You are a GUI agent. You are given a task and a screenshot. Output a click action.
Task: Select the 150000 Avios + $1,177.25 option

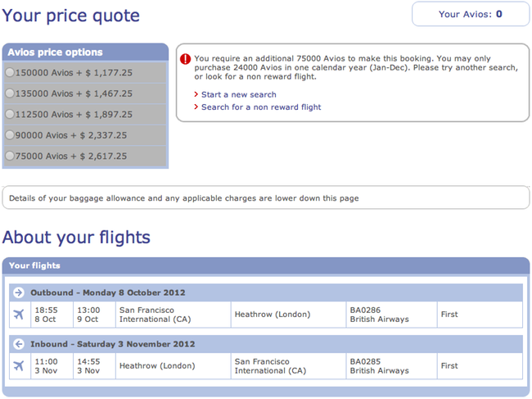click(x=10, y=72)
